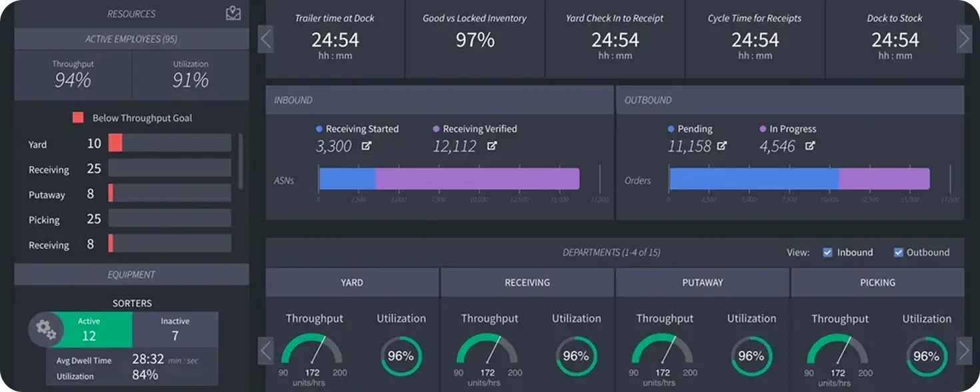The image size is (980, 392).
Task: Open Receiving Started details via external link icon
Action: click(x=366, y=146)
